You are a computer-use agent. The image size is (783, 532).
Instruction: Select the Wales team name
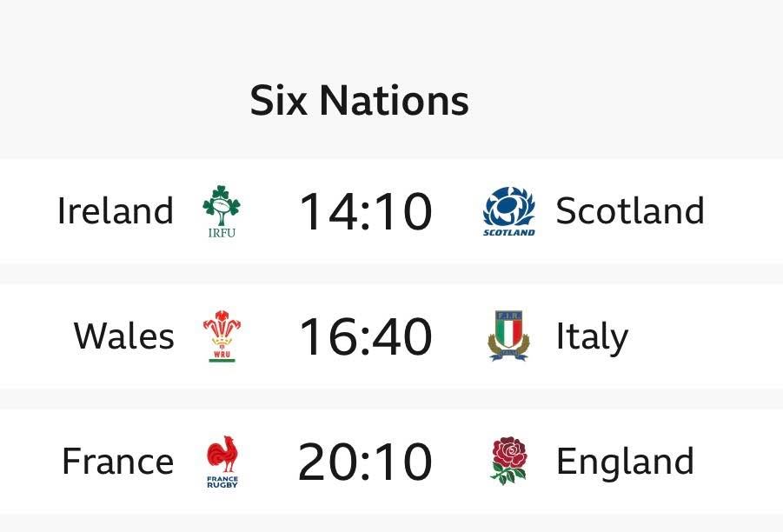pyautogui.click(x=124, y=336)
